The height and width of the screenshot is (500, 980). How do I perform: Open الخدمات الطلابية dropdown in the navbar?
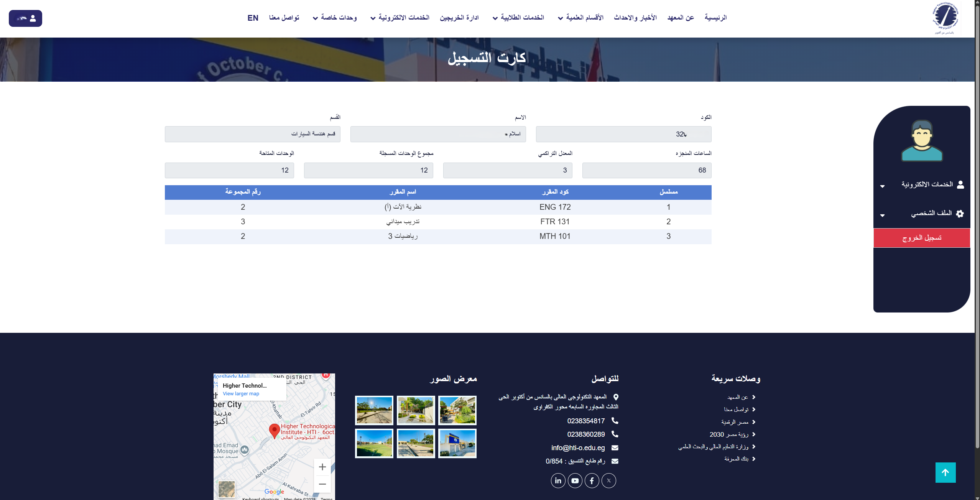[x=518, y=18]
